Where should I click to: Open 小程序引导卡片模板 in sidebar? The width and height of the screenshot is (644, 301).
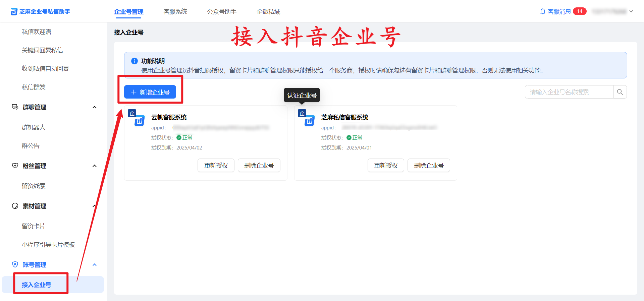(48, 245)
